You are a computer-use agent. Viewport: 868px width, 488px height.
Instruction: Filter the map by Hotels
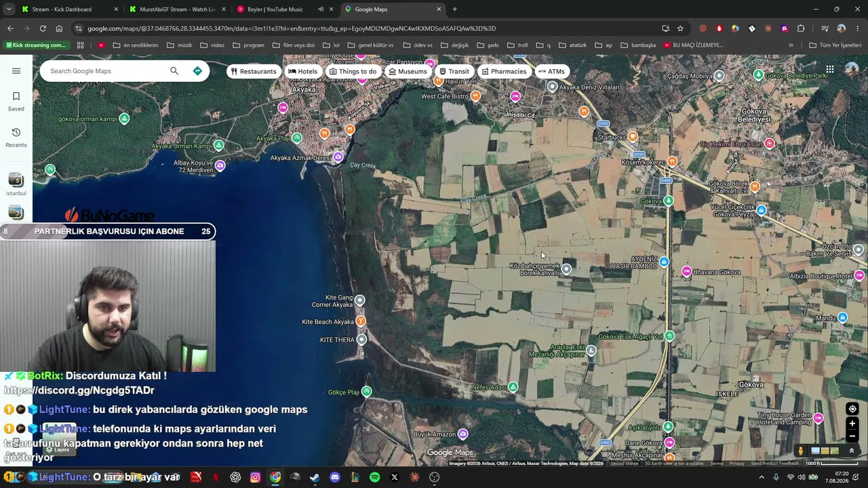pos(302,71)
